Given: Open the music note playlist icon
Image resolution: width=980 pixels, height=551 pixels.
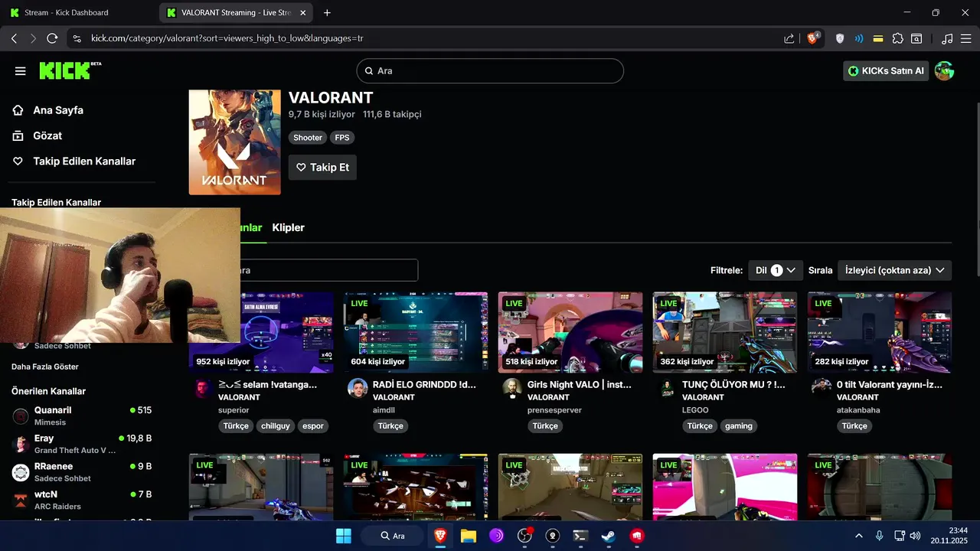Looking at the screenshot, I should click(x=947, y=38).
